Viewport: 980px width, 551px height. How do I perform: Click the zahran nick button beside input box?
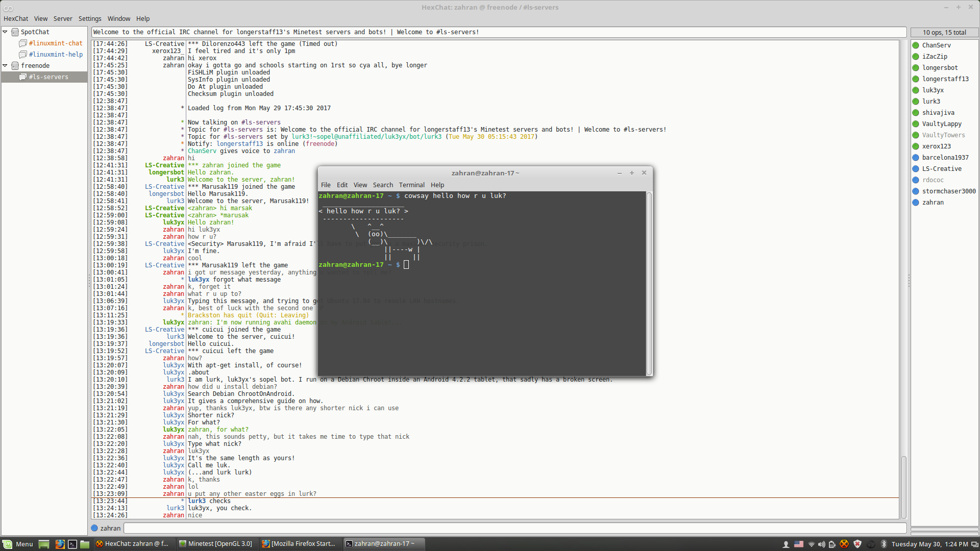pyautogui.click(x=110, y=529)
